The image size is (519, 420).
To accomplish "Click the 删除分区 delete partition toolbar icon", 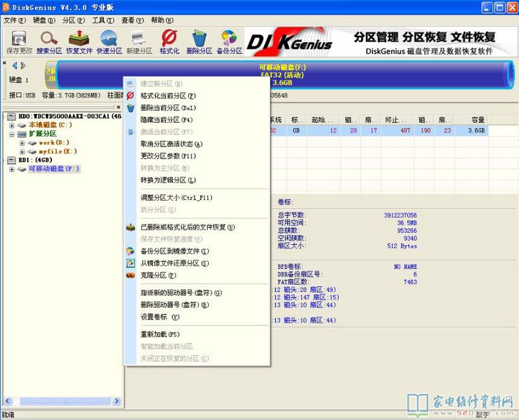I will 199,42.
